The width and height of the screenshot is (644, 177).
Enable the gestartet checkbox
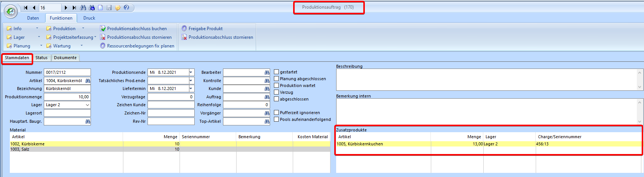tap(277, 72)
